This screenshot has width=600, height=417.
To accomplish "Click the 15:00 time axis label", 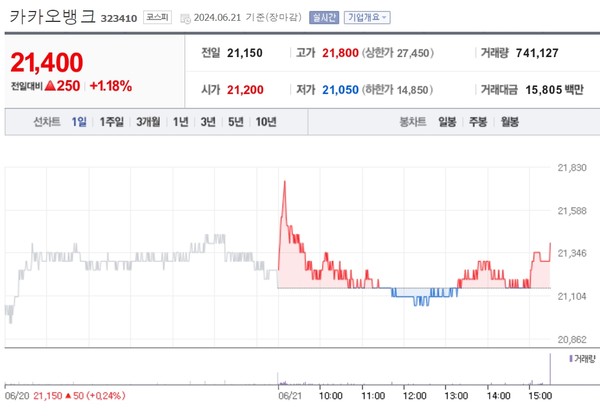I will (540, 396).
